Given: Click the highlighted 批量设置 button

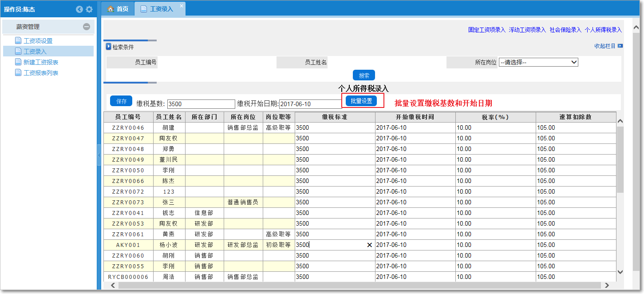Looking at the screenshot, I should (x=363, y=101).
